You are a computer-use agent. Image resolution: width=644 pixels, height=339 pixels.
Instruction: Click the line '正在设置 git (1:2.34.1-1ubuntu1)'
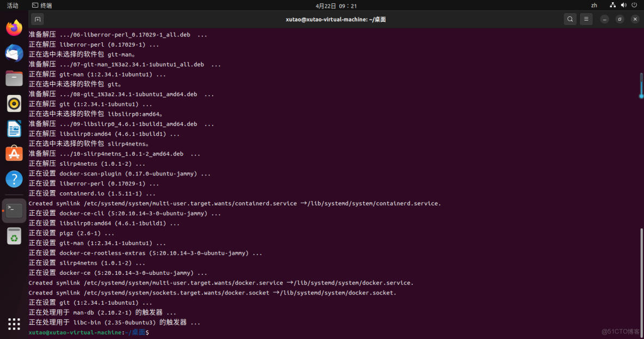tap(90, 303)
